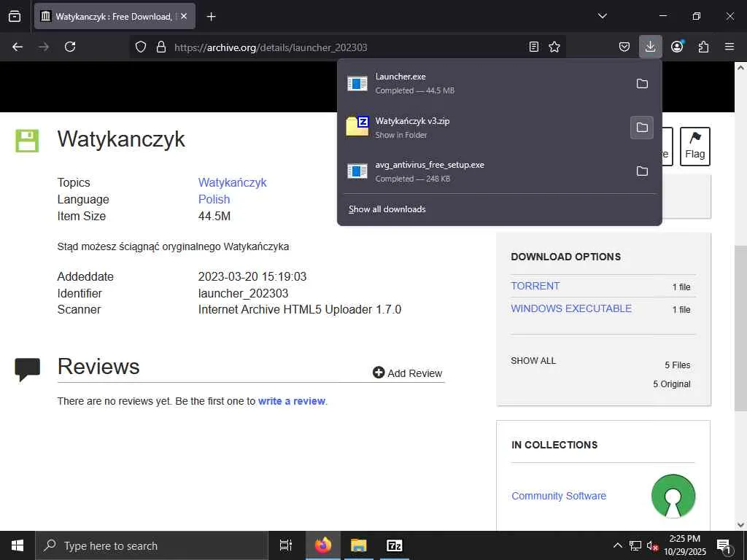Open Launcher.exe download entry
The height and width of the screenshot is (560, 747).
482,83
